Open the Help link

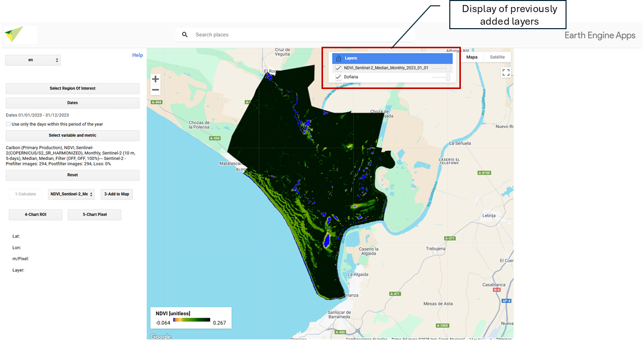click(137, 55)
